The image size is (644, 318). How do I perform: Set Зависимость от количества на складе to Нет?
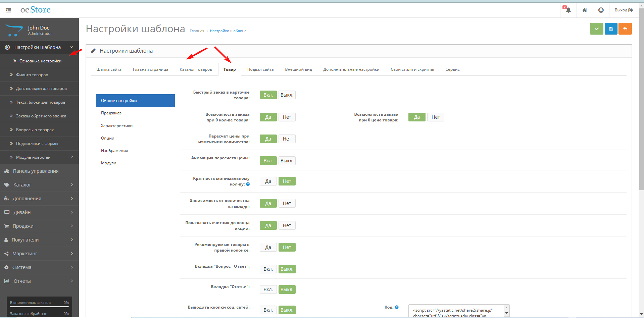[287, 203]
